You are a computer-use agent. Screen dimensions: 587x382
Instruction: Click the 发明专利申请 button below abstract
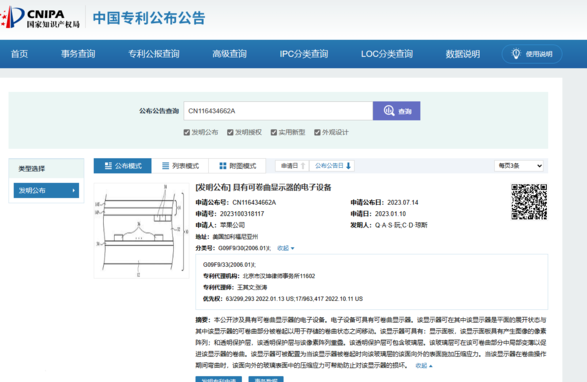(x=219, y=379)
